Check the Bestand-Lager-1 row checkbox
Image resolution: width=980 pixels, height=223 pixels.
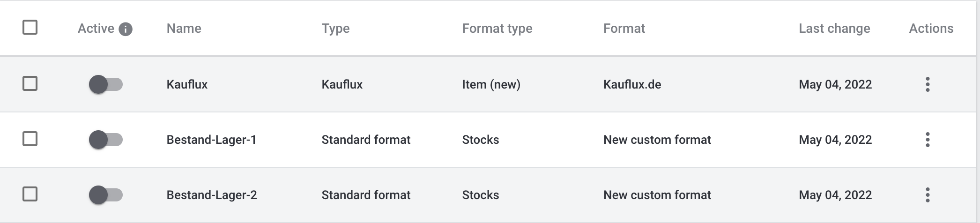tap(30, 139)
